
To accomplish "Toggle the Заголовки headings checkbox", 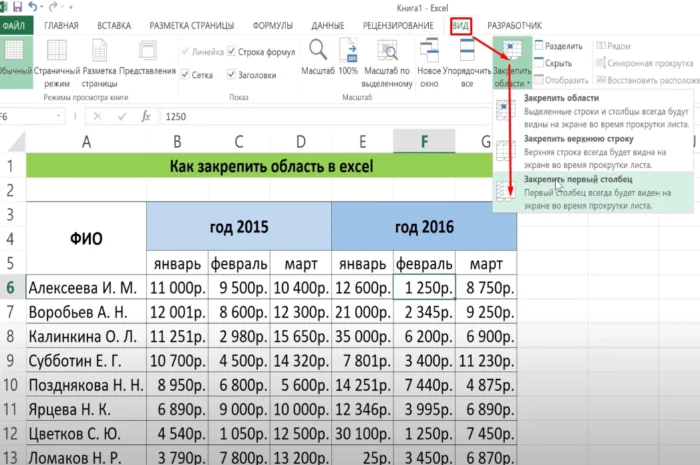I will click(232, 74).
